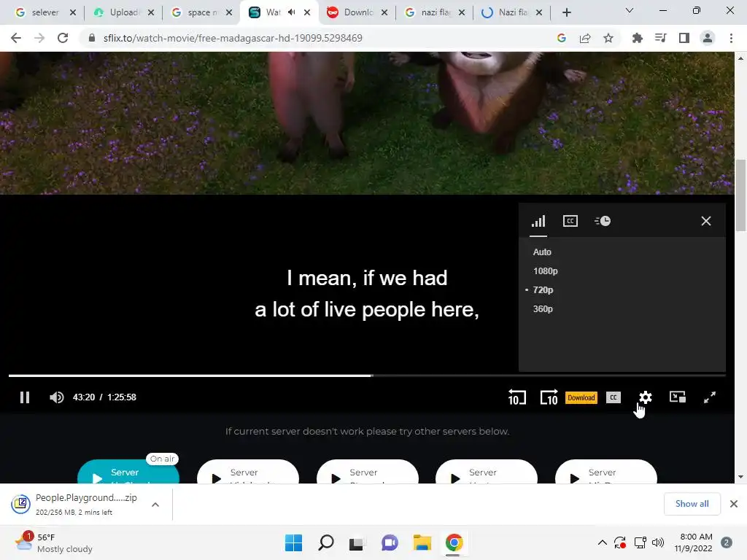The image size is (747, 560).
Task: Seek on the video progress bar
Action: pyautogui.click(x=367, y=376)
